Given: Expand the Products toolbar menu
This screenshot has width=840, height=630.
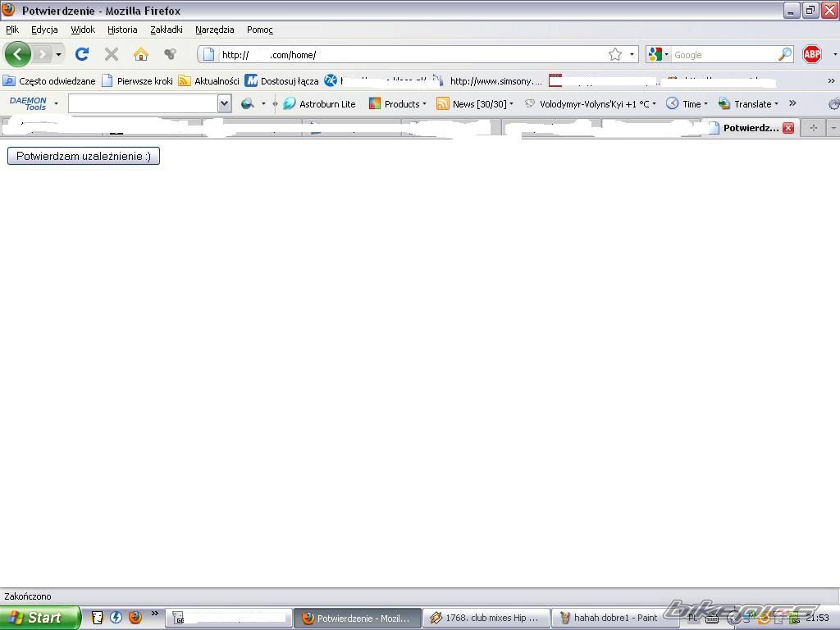Looking at the screenshot, I should (398, 104).
